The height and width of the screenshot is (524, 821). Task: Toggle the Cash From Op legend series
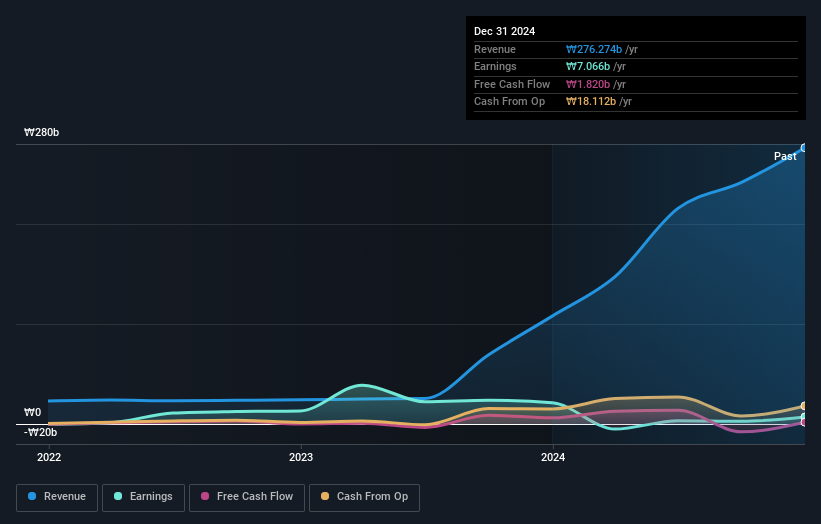coord(364,497)
